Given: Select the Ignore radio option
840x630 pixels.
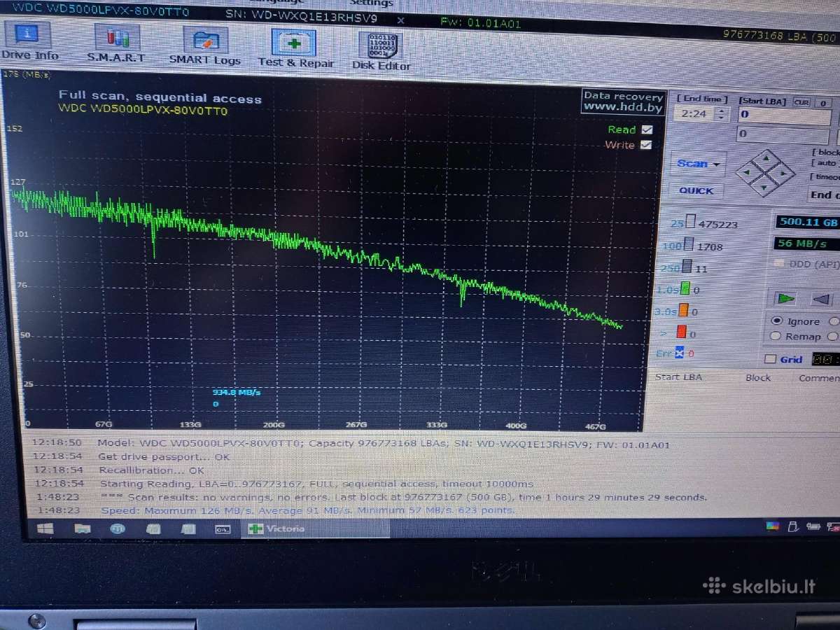Looking at the screenshot, I should coord(776,321).
